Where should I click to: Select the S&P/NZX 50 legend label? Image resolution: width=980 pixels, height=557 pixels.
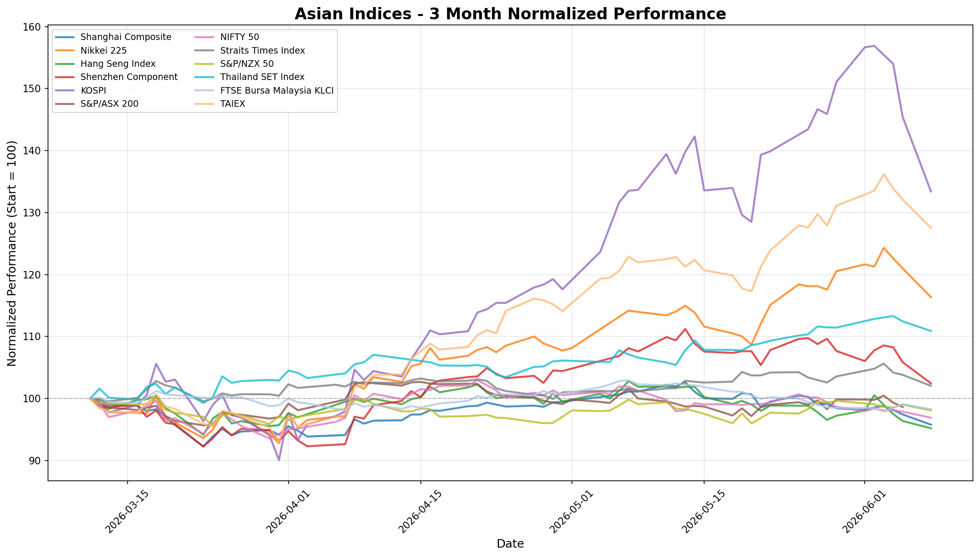[x=246, y=64]
